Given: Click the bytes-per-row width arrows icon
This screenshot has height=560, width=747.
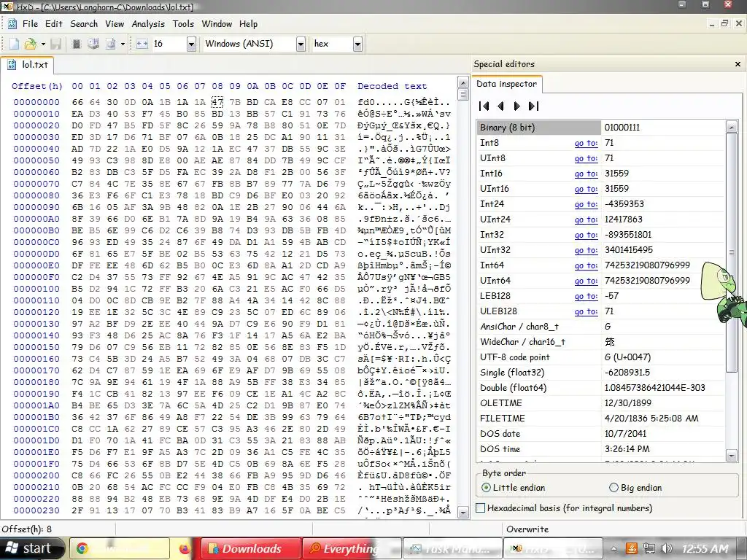Looking at the screenshot, I should pyautogui.click(x=142, y=44).
